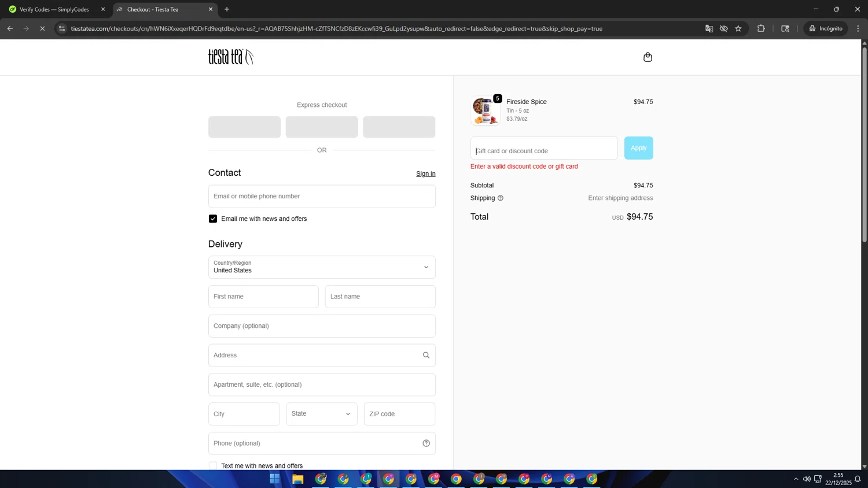Click the Tiesta Tea logo

pyautogui.click(x=231, y=57)
